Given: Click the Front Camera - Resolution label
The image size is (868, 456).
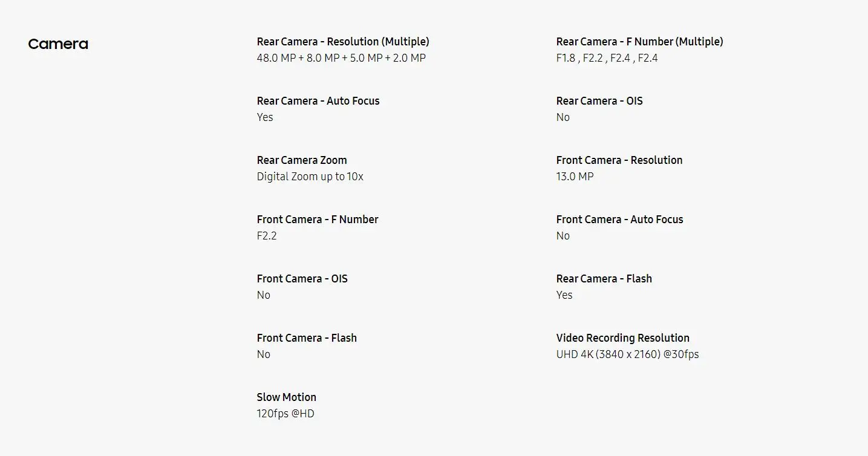Looking at the screenshot, I should 619,160.
